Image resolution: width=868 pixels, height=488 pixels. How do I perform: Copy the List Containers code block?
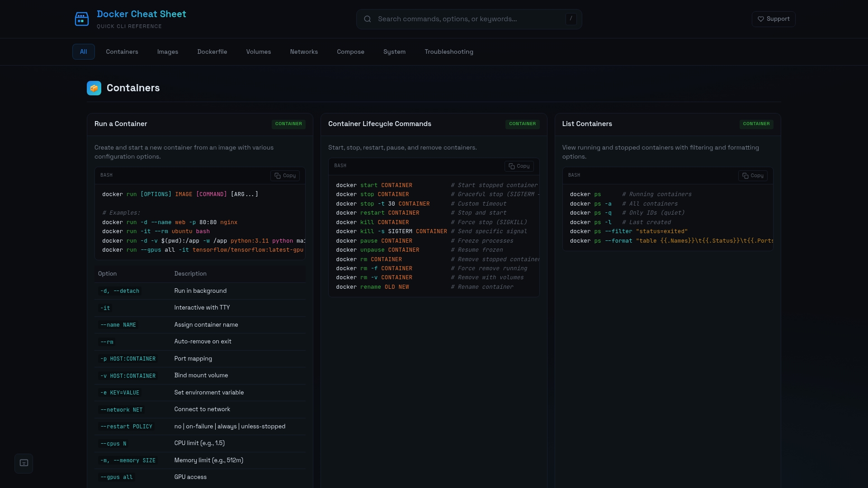click(753, 176)
